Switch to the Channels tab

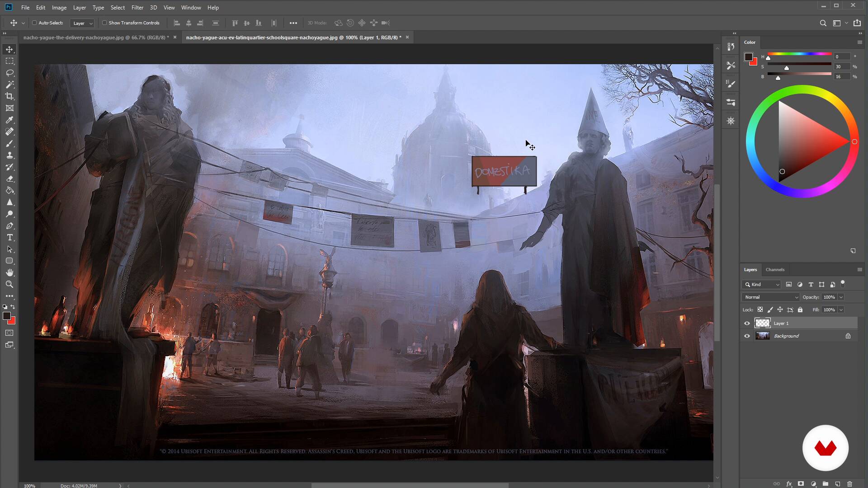(775, 269)
